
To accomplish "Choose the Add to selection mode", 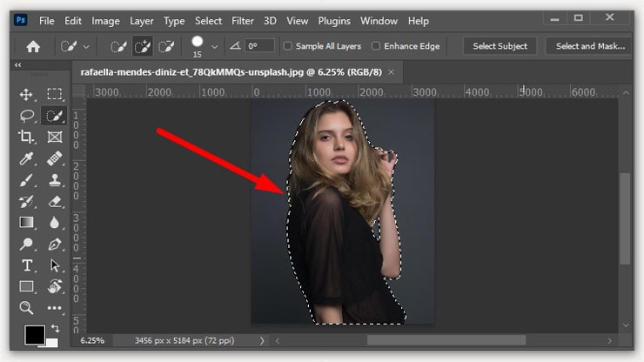I will coord(142,47).
